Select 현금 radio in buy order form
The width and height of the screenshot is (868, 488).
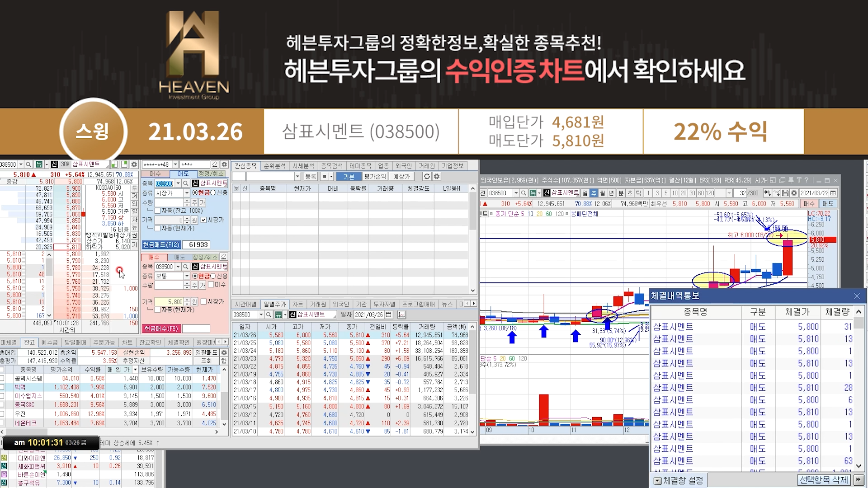[195, 276]
